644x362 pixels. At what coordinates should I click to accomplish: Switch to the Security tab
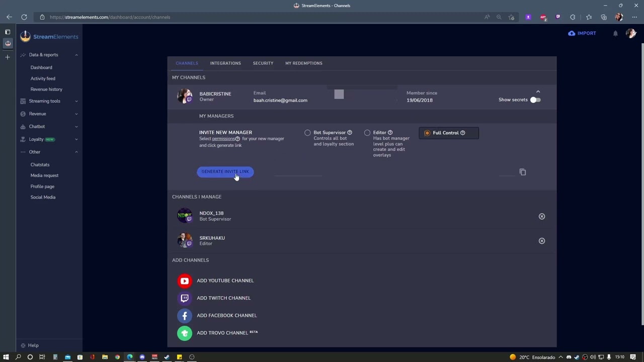(263, 63)
